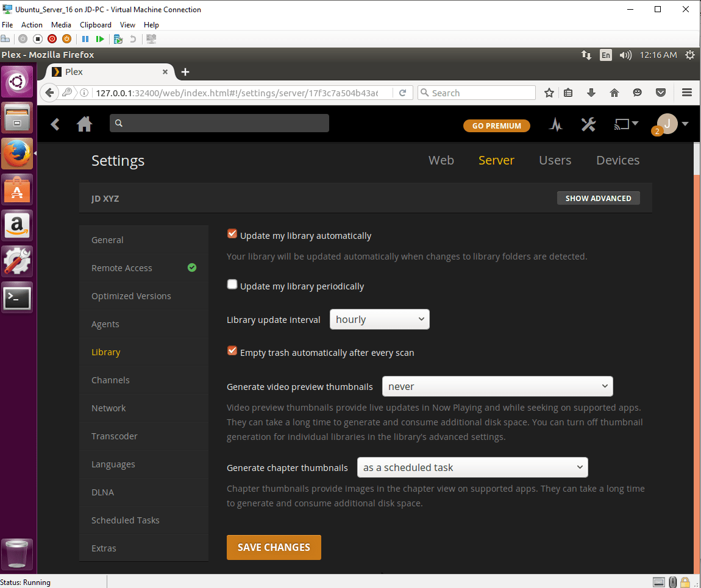The image size is (701, 588).
Task: Open Amazon launcher in dock
Action: point(17,225)
